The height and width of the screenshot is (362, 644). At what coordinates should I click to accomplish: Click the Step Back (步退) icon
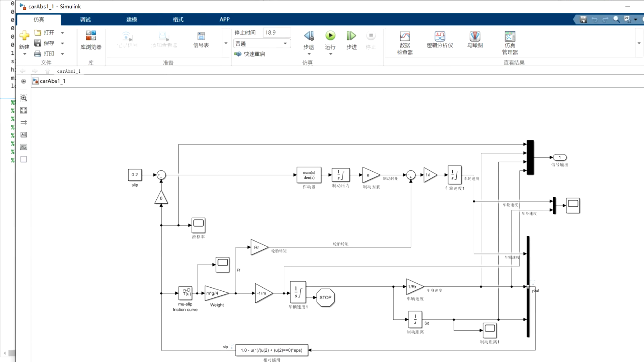point(308,36)
